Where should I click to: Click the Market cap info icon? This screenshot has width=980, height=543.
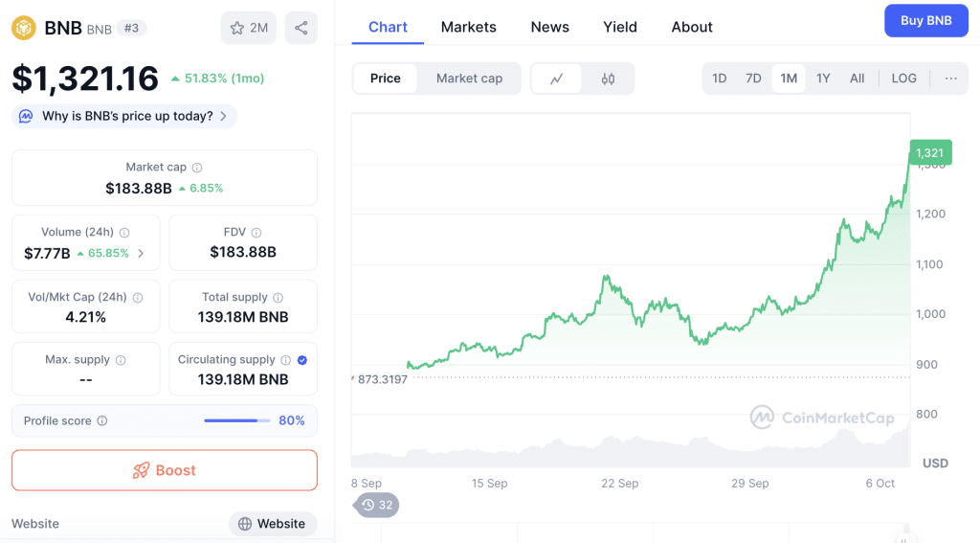(x=197, y=168)
